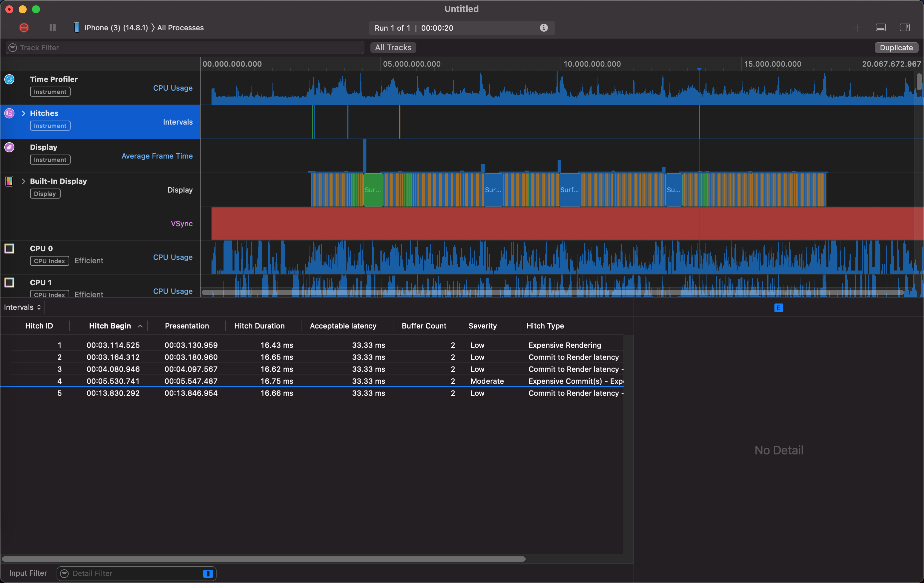Toggle the right inspector pane icon
Image resolution: width=924 pixels, height=583 pixels.
tap(904, 28)
